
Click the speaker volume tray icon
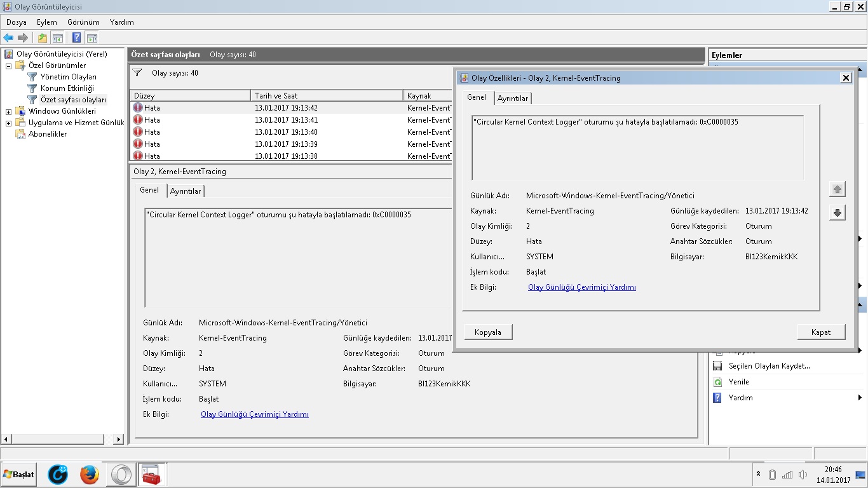point(803,475)
